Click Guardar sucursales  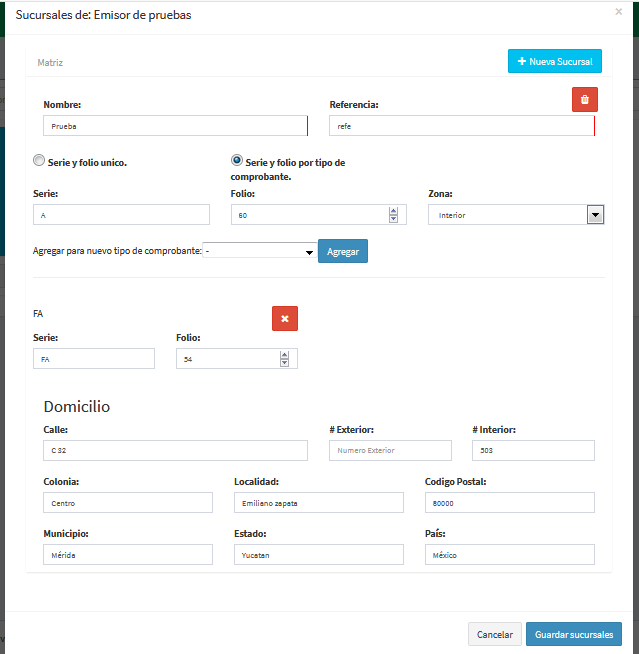[x=574, y=634]
